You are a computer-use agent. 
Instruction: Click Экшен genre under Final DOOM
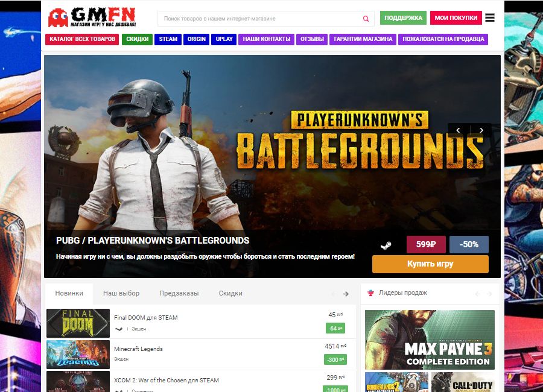coord(139,329)
